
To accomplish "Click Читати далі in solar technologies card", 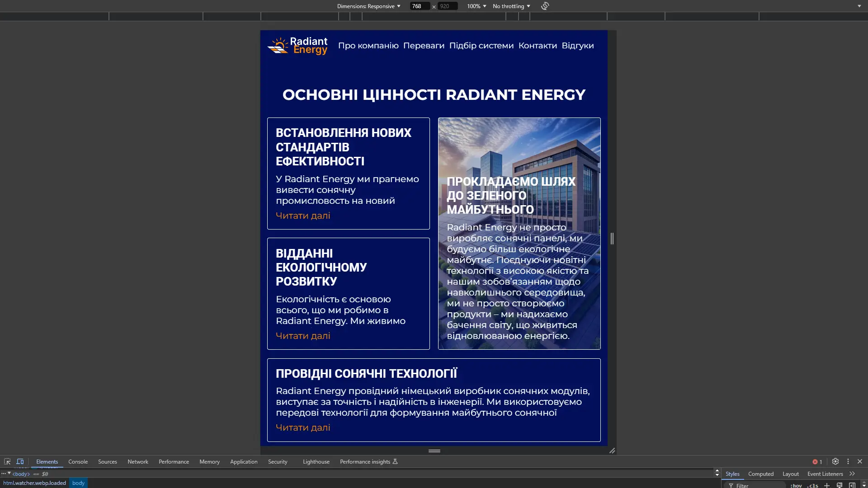I will click(x=303, y=427).
